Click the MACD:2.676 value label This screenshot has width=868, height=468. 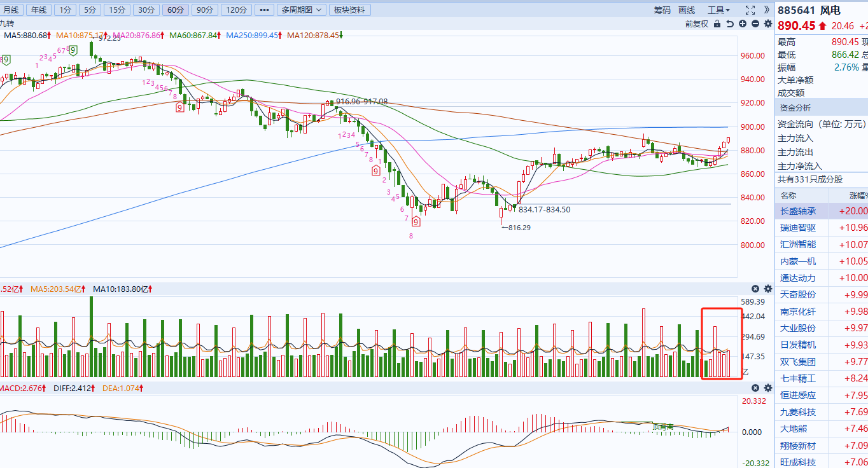click(x=22, y=388)
